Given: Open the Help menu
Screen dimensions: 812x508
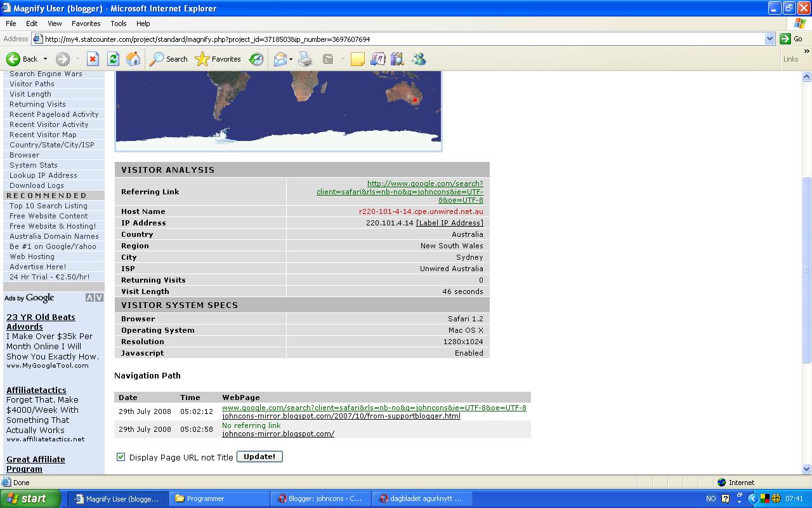Looking at the screenshot, I should coord(143,23).
